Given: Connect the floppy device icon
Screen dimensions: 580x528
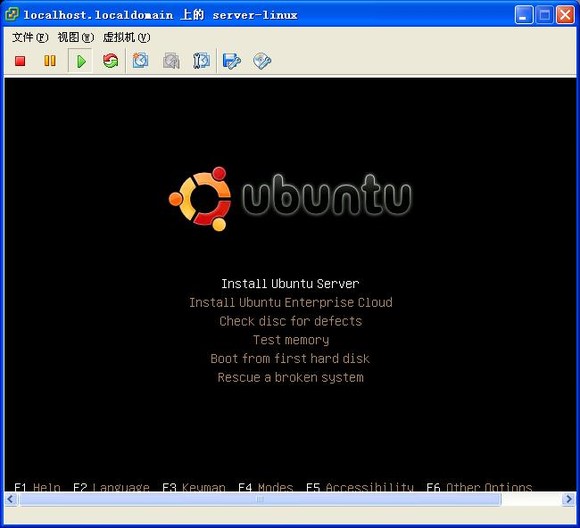Looking at the screenshot, I should [x=232, y=61].
